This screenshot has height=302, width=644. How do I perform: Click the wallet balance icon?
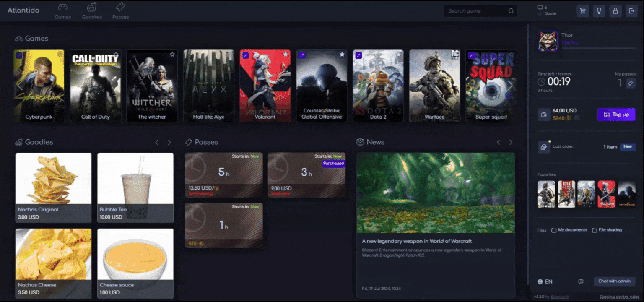(544, 115)
